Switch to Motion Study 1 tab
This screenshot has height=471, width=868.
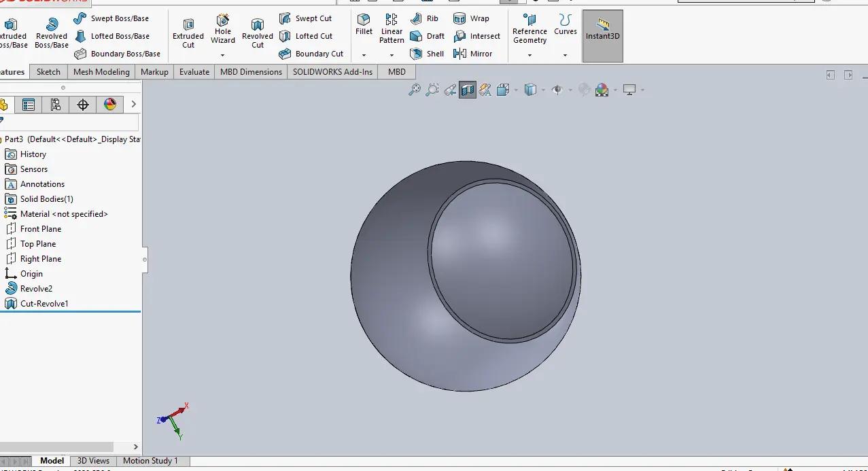[150, 461]
